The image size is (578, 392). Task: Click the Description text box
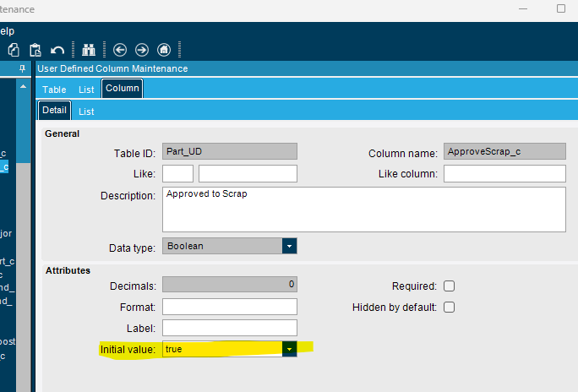(364, 210)
